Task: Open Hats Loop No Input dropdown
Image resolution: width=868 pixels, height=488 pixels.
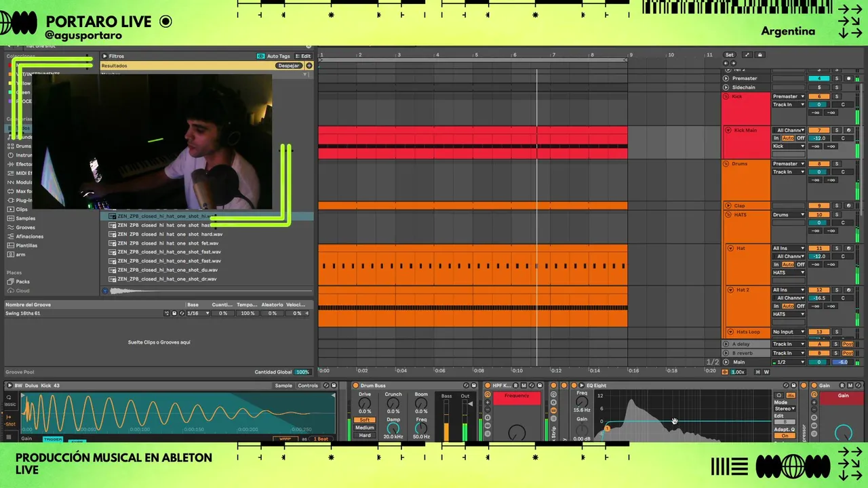Action: click(x=789, y=332)
